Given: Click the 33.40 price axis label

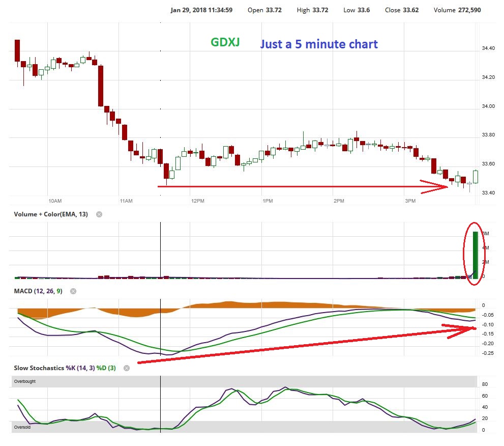Looking at the screenshot, I should [x=488, y=193].
